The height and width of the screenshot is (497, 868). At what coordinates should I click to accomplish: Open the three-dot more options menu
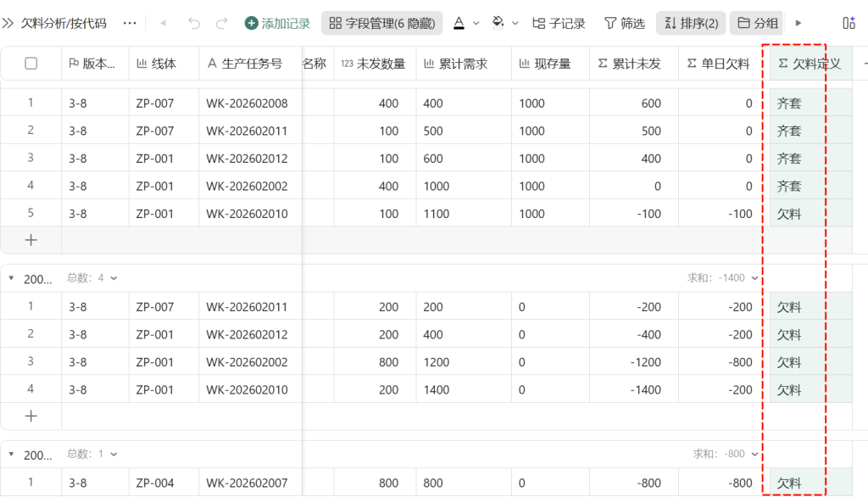[x=130, y=23]
